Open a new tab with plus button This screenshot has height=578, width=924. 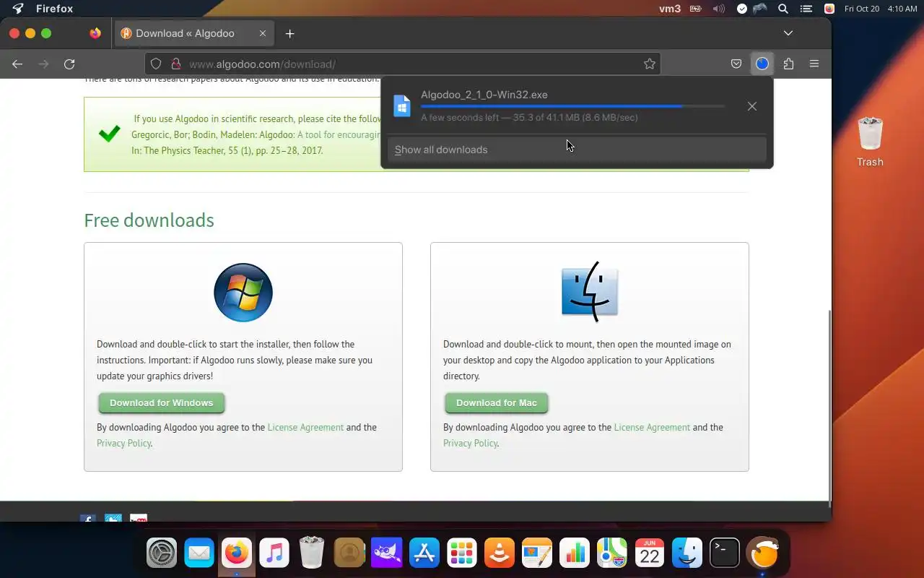289,33
